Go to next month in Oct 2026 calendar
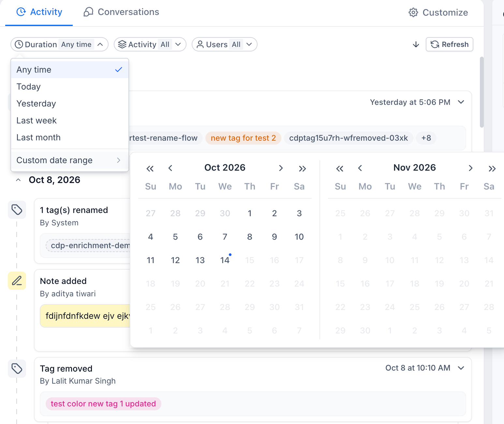 tap(281, 168)
